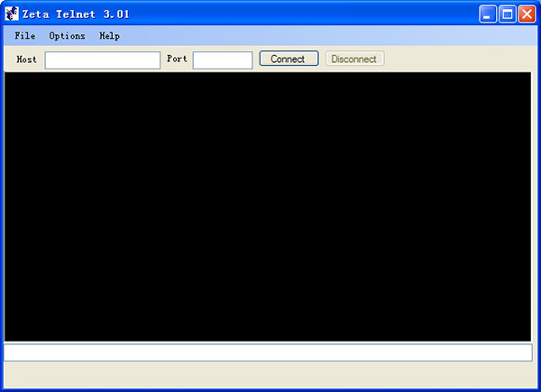Click the 'Port' label text
The height and width of the screenshot is (392, 541).
(x=177, y=59)
